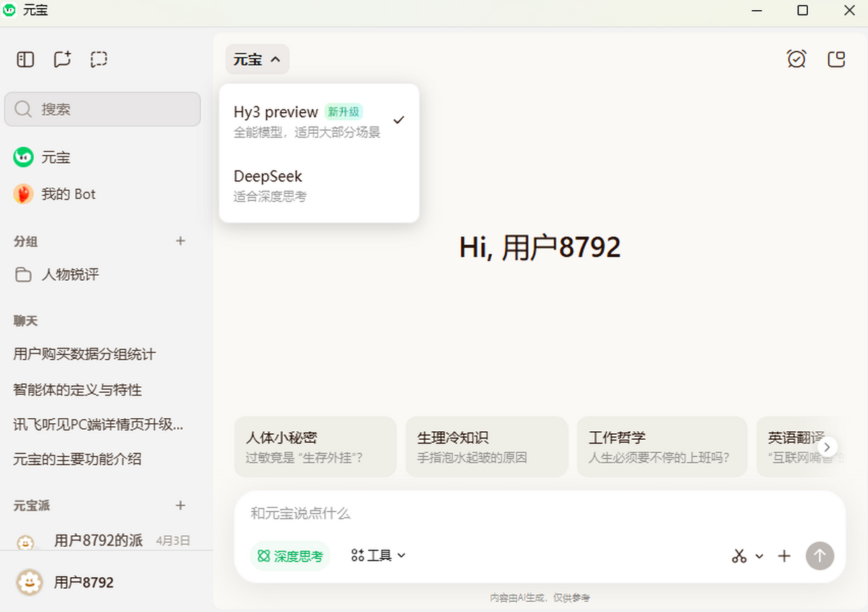Click the 元宝派 section heading
The width and height of the screenshot is (868, 612).
[x=32, y=506]
